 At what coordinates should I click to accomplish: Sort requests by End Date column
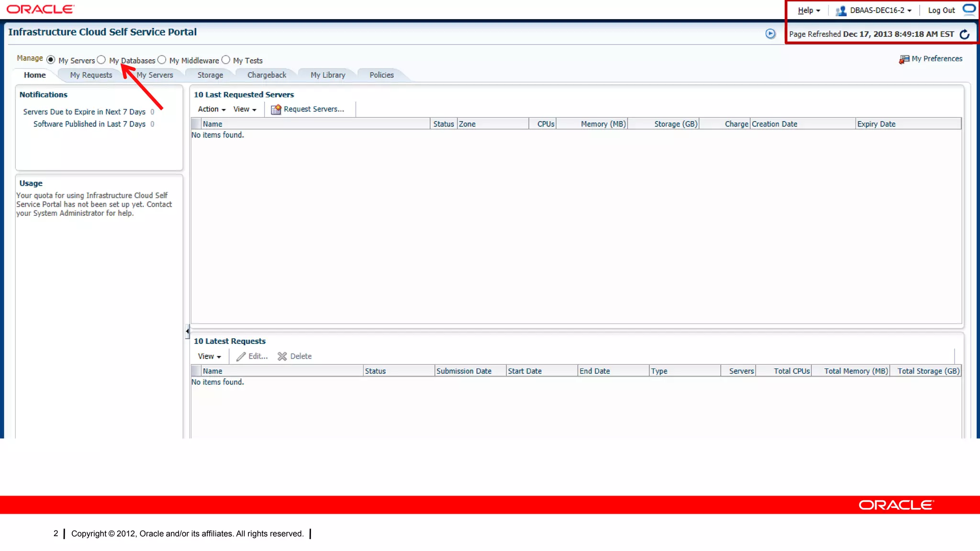coord(613,371)
